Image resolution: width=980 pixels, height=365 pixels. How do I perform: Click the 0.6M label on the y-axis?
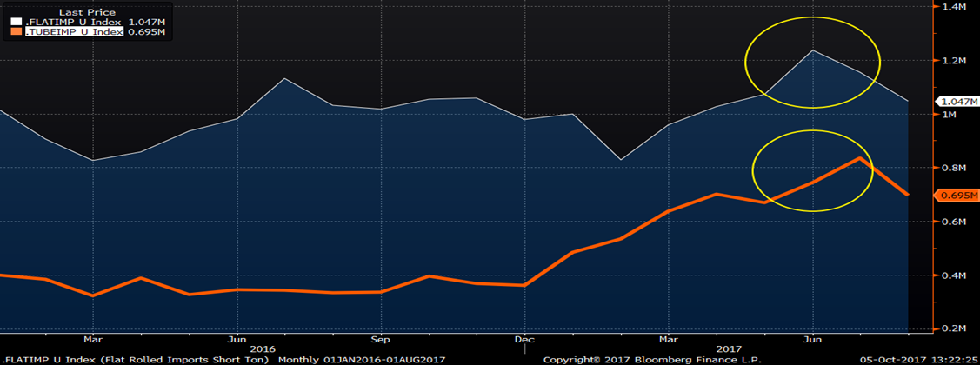pyautogui.click(x=954, y=222)
